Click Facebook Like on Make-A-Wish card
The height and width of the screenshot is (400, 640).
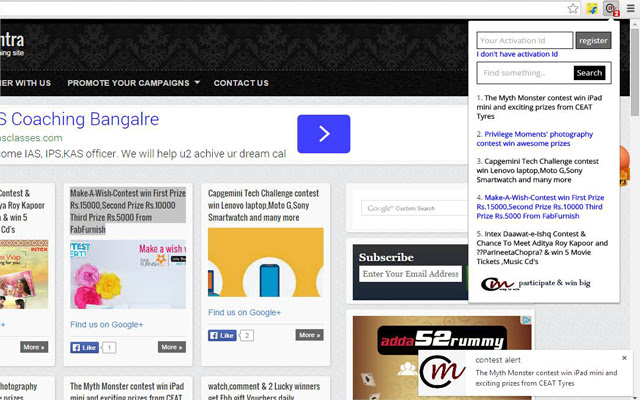[x=84, y=347]
